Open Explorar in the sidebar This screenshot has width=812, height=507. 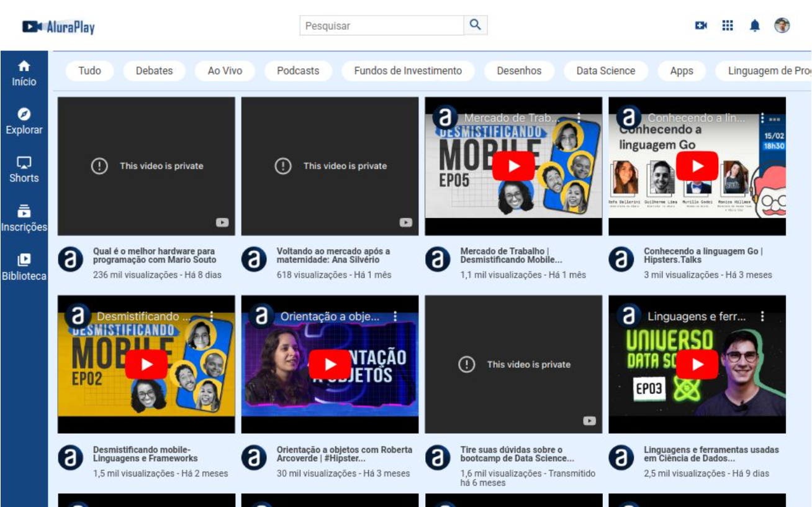(x=24, y=122)
